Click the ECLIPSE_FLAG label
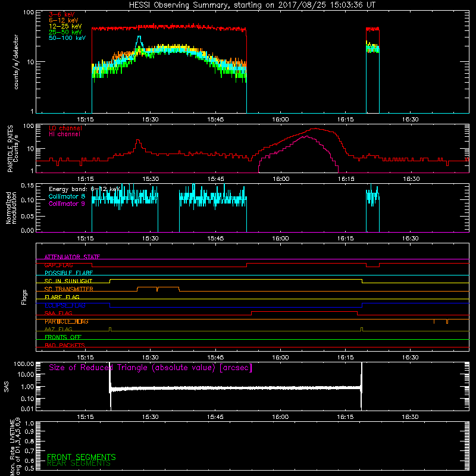The image size is (476, 476). tap(65, 305)
